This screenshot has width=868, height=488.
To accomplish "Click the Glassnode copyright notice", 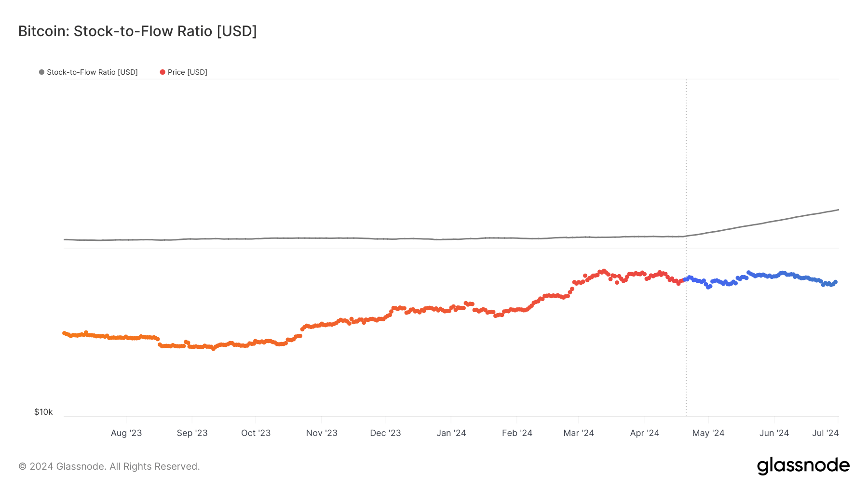I will point(109,466).
